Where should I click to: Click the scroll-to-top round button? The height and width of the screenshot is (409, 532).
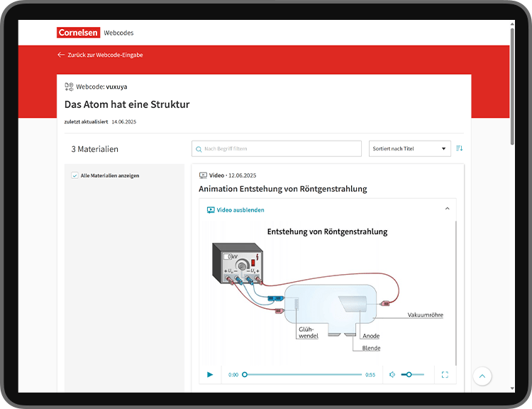pyautogui.click(x=482, y=376)
